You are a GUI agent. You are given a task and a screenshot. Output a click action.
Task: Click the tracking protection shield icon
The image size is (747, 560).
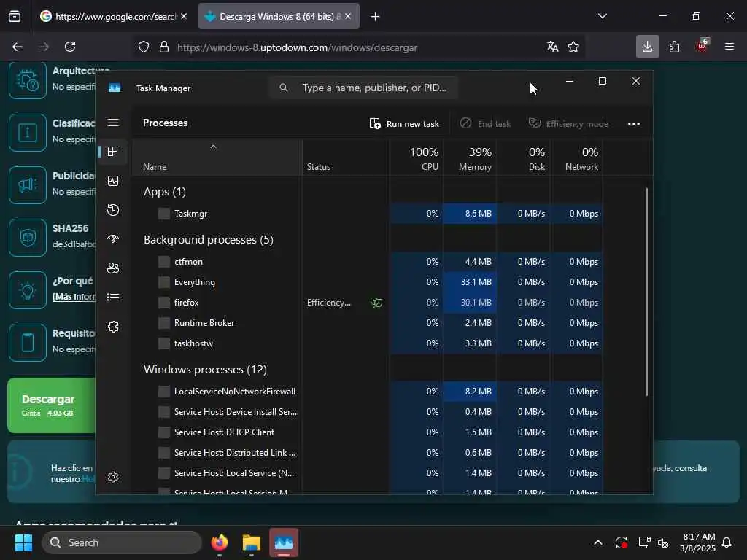point(144,47)
